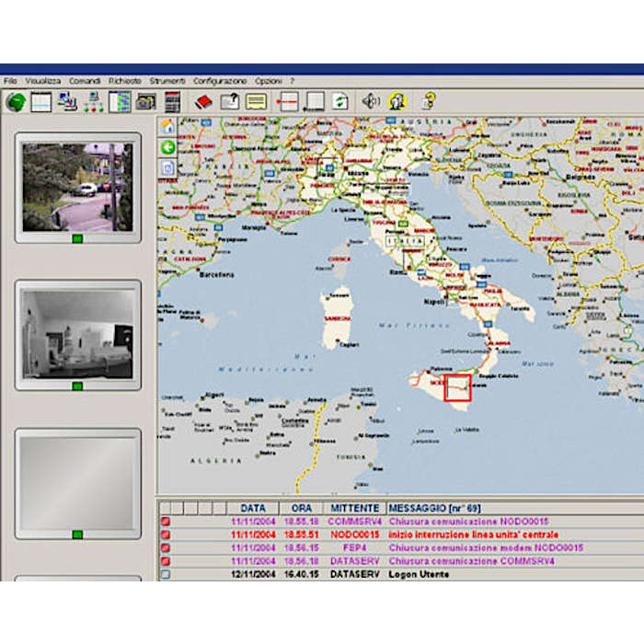Open the blue-green map view icon
644x644 pixels.
pyautogui.click(x=120, y=102)
